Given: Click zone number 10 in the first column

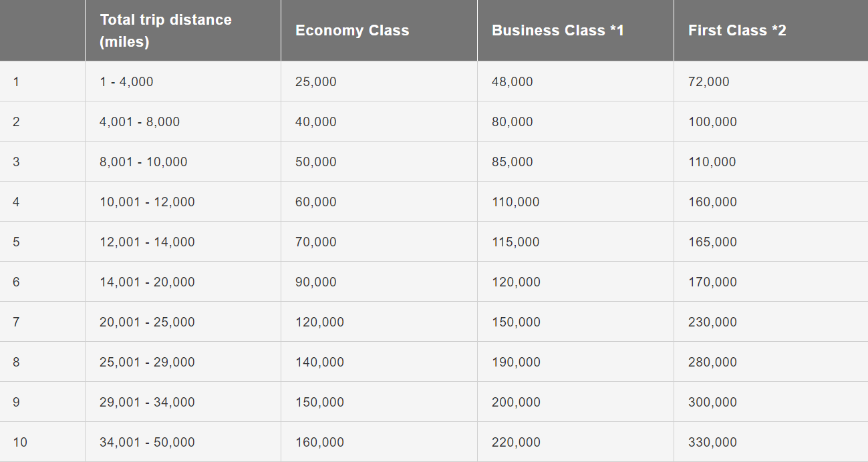Looking at the screenshot, I should point(20,442).
